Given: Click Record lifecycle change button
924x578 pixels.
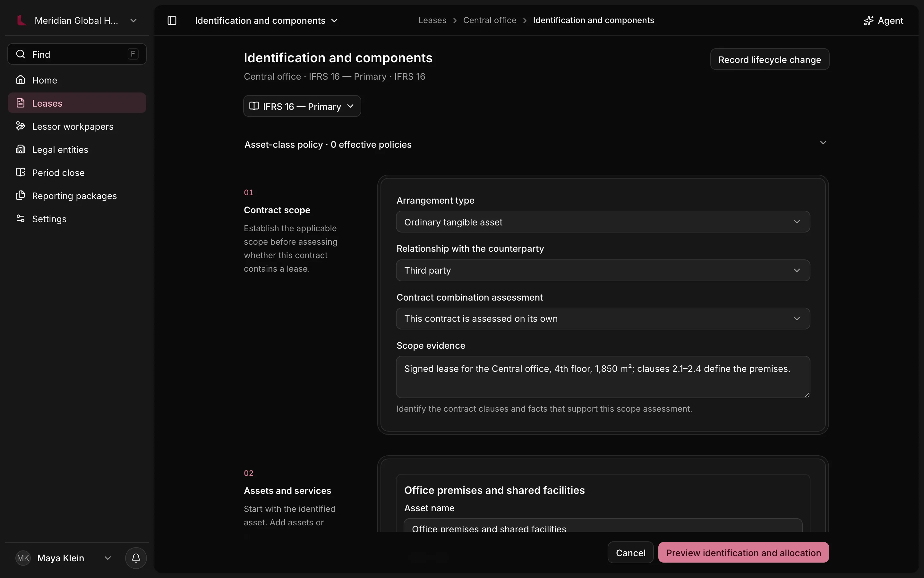Looking at the screenshot, I should pos(769,59).
